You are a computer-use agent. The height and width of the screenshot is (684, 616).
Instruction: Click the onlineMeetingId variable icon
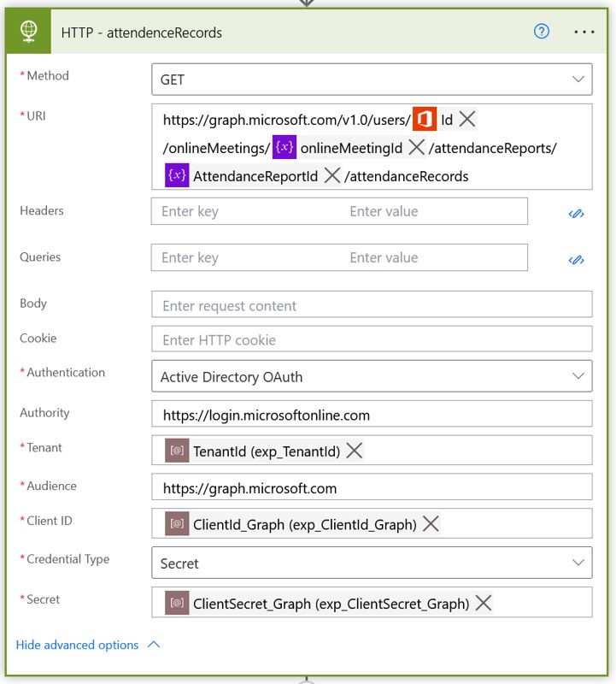tap(285, 147)
